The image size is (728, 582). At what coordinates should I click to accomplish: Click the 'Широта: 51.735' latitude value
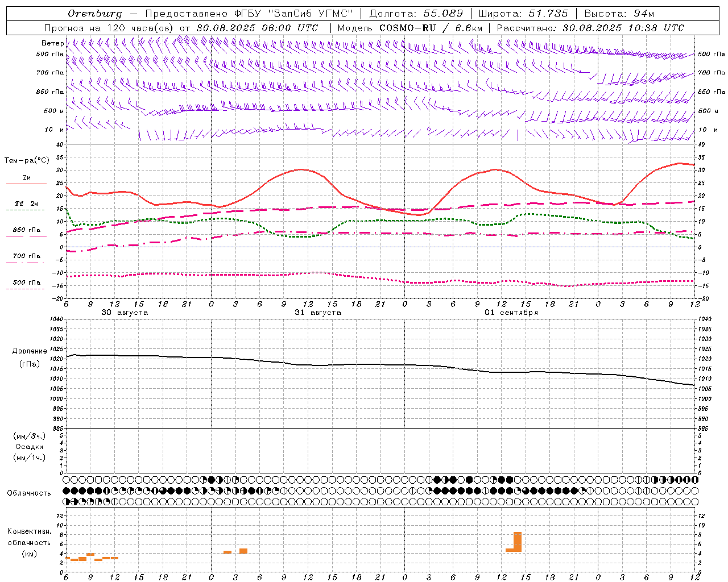pyautogui.click(x=523, y=14)
